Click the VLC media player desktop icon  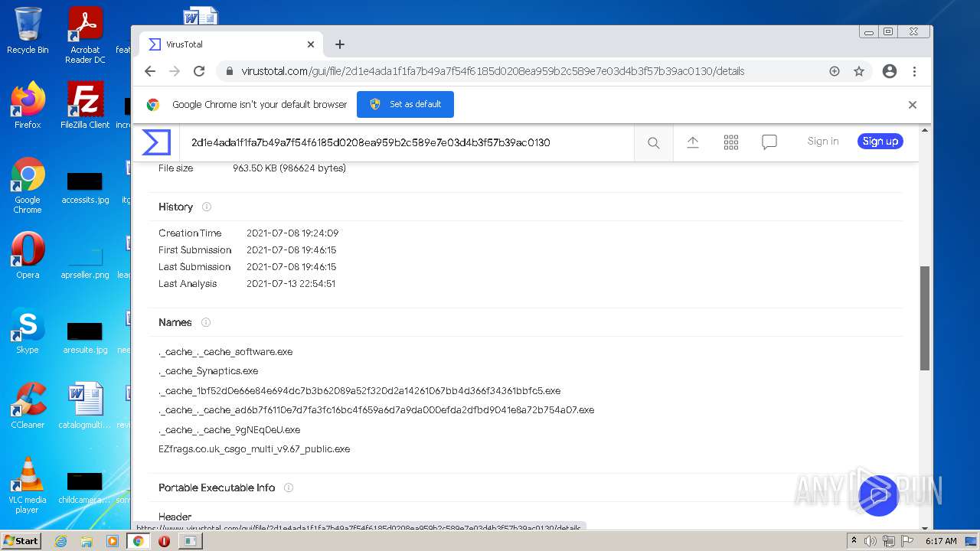pos(28,486)
